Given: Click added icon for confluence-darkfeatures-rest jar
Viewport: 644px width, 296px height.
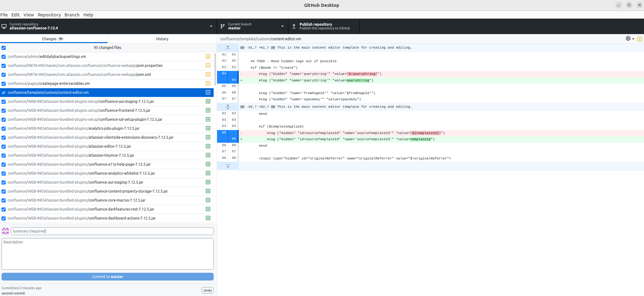Looking at the screenshot, I should pos(208,209).
